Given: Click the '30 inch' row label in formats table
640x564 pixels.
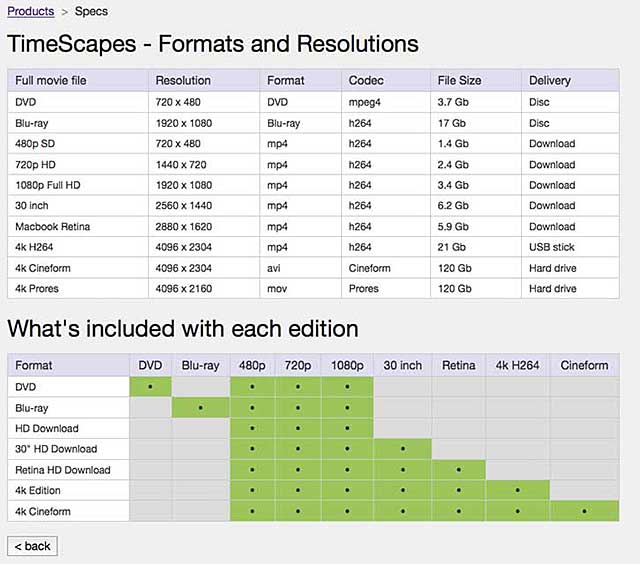Looking at the screenshot, I should click(31, 206).
